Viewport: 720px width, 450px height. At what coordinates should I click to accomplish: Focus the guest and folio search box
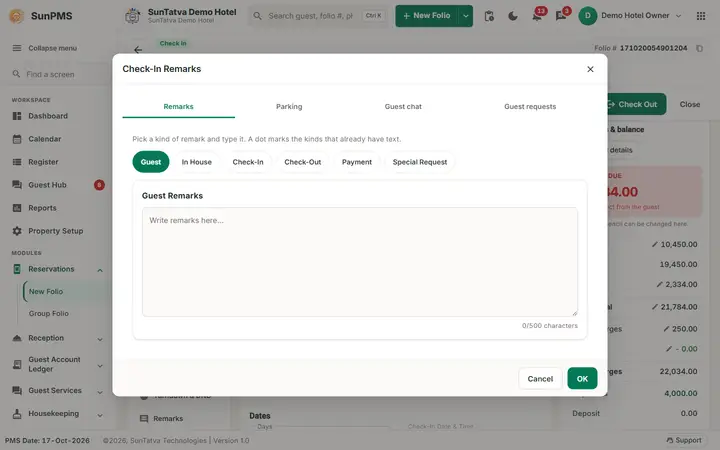[318, 16]
